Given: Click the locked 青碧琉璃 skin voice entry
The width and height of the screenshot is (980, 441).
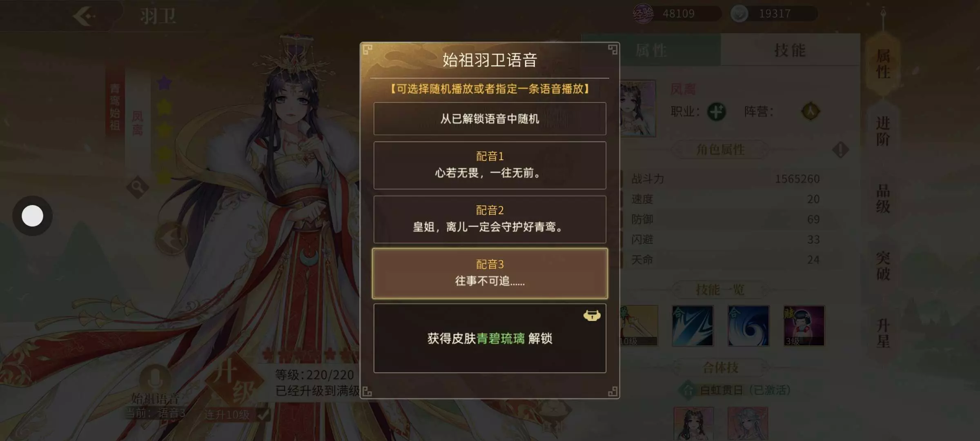Looking at the screenshot, I should (490, 338).
